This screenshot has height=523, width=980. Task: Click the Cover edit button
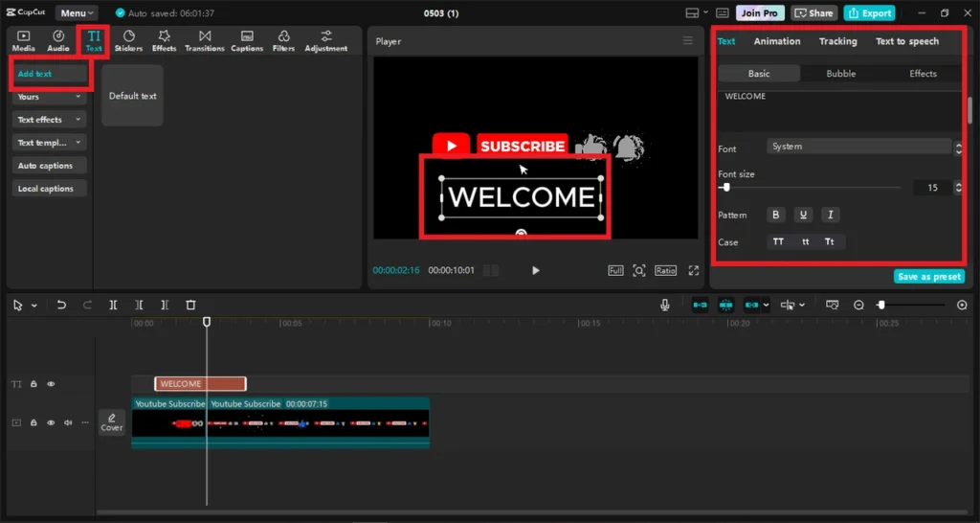coord(112,422)
